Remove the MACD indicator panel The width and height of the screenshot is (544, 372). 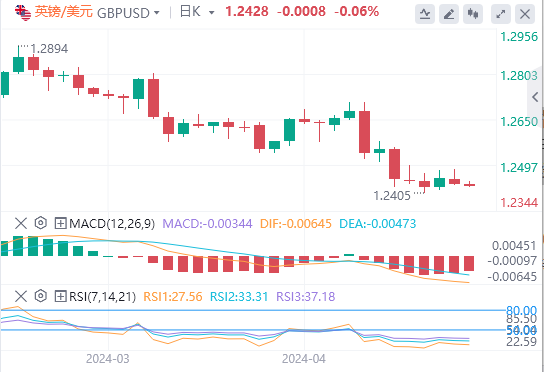pos(21,223)
